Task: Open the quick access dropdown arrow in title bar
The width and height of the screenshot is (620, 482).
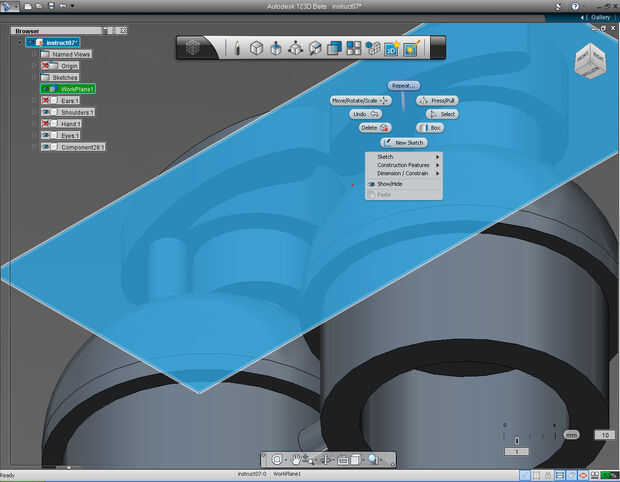Action: pos(72,6)
